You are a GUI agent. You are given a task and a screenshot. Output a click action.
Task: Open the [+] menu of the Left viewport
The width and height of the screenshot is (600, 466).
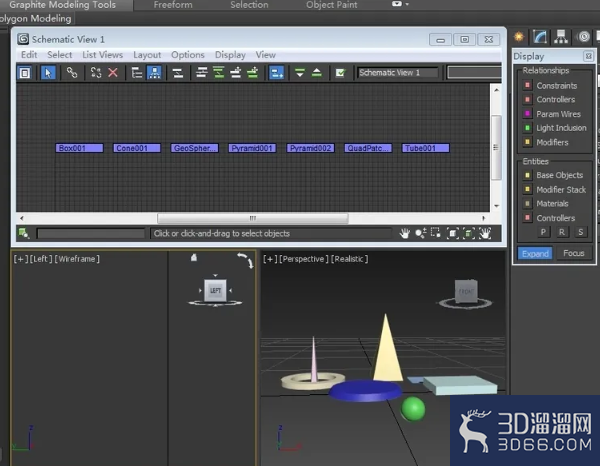point(20,259)
